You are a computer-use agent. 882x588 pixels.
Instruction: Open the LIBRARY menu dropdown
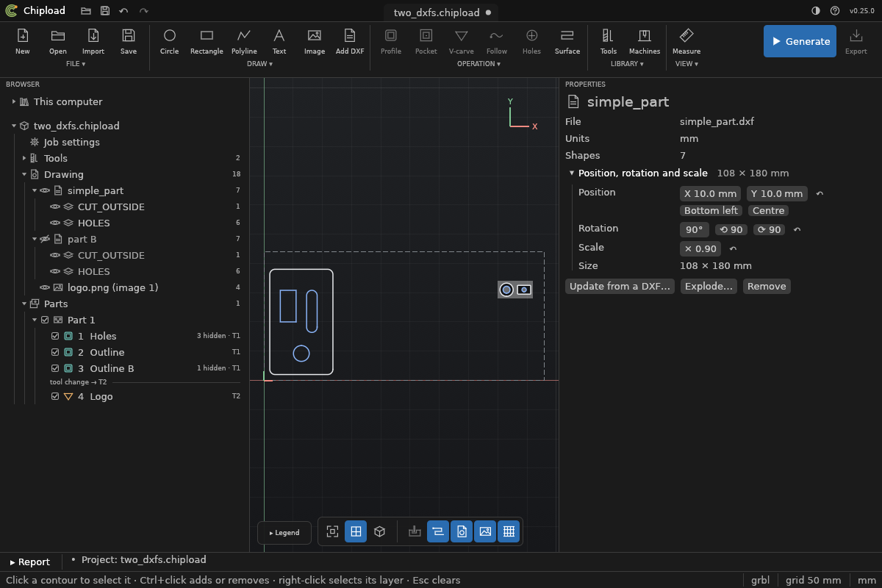pyautogui.click(x=627, y=64)
